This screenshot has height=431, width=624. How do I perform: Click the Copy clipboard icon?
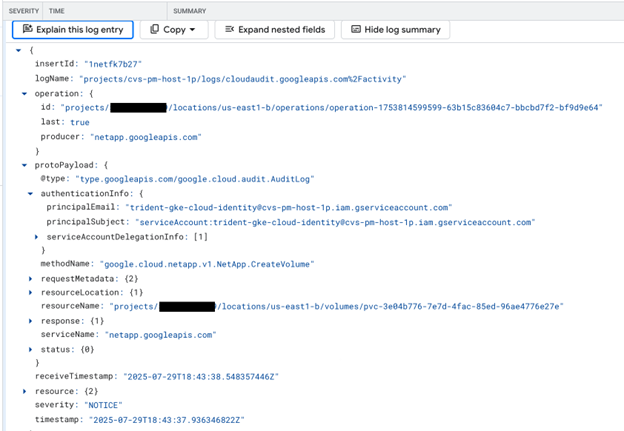155,30
